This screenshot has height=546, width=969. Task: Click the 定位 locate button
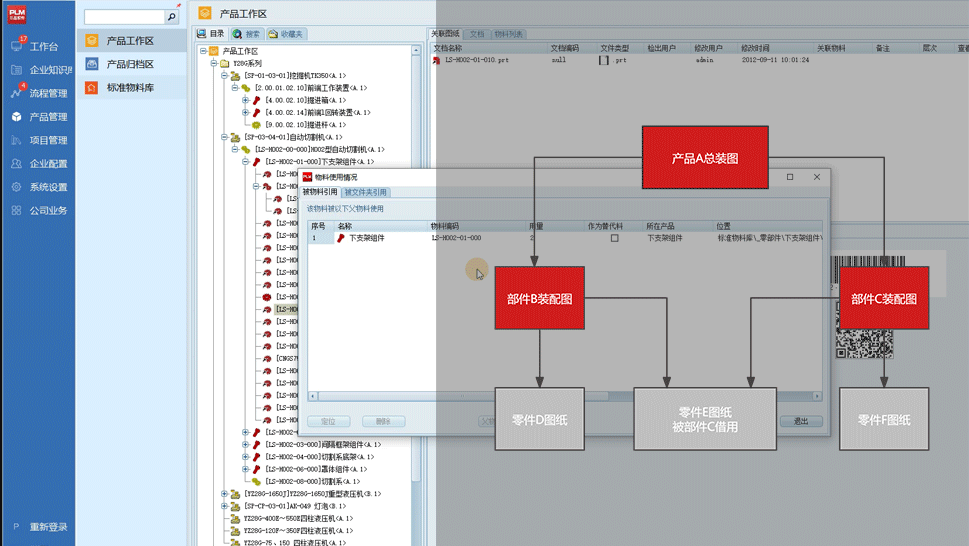tap(328, 421)
